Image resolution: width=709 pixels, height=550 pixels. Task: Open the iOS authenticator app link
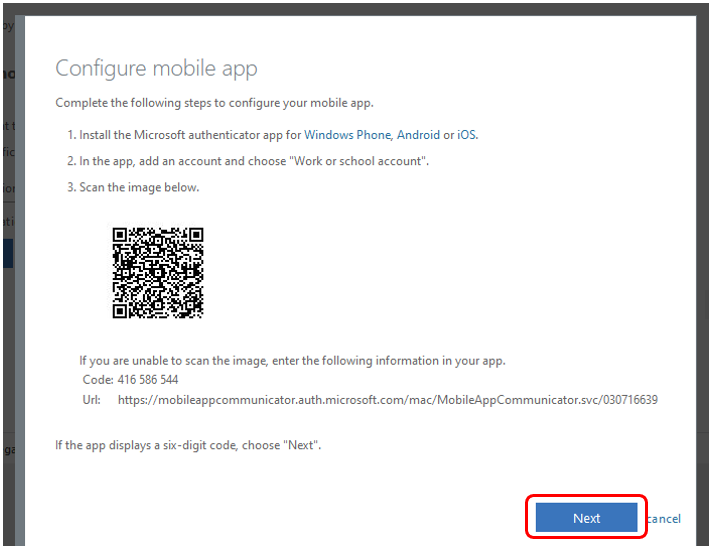[466, 135]
